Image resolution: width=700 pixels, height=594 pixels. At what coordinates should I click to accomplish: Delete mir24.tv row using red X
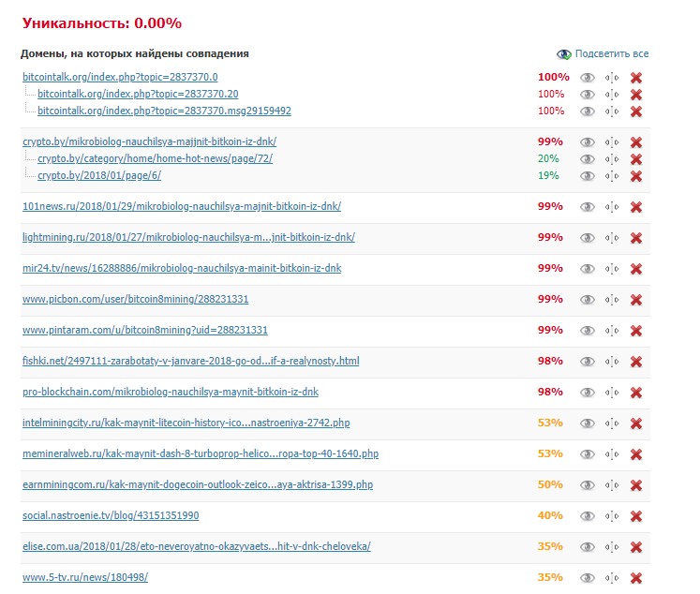[636, 269]
